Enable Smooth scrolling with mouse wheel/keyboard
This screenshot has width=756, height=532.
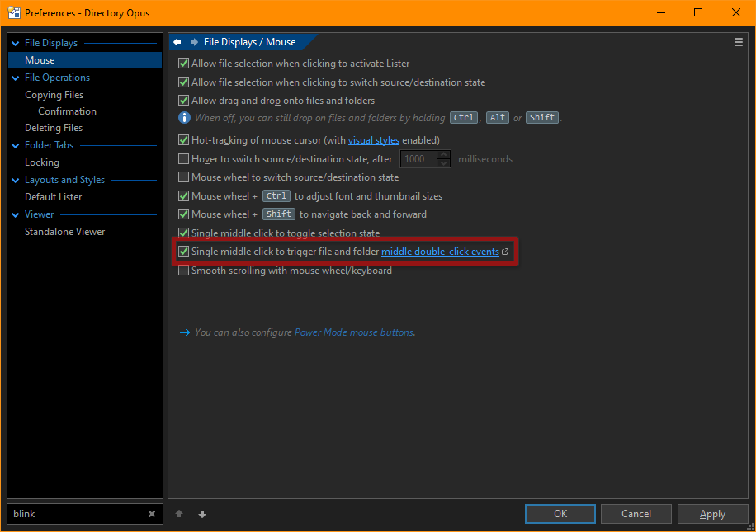pyautogui.click(x=184, y=271)
